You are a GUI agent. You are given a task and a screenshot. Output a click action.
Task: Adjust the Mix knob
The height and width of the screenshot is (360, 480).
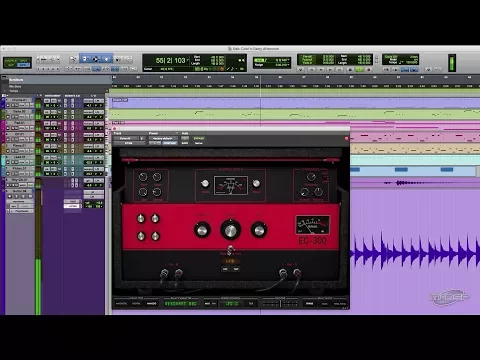(x=259, y=230)
